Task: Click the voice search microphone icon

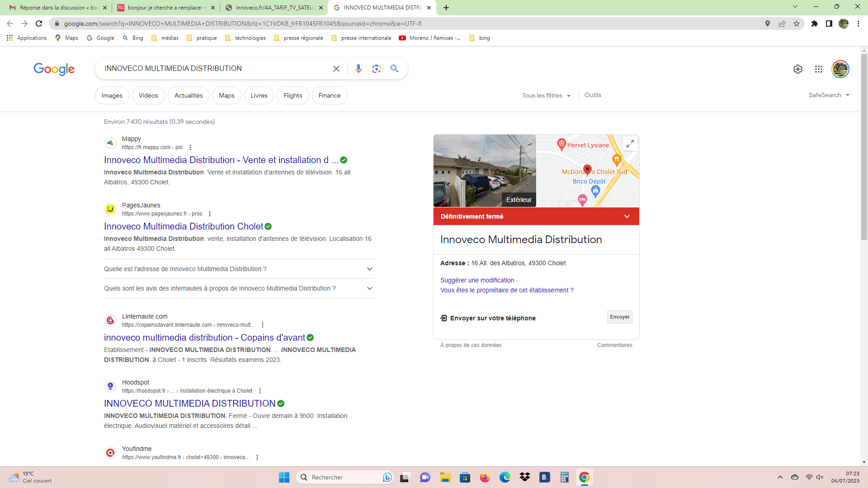Action: [x=358, y=69]
